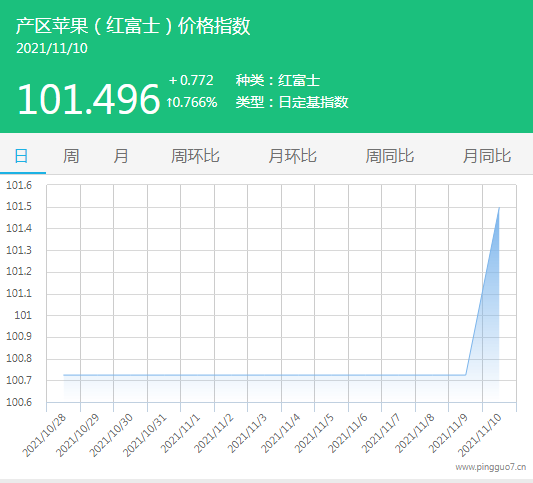Click the peak data point at 2021/11/10

coord(499,207)
